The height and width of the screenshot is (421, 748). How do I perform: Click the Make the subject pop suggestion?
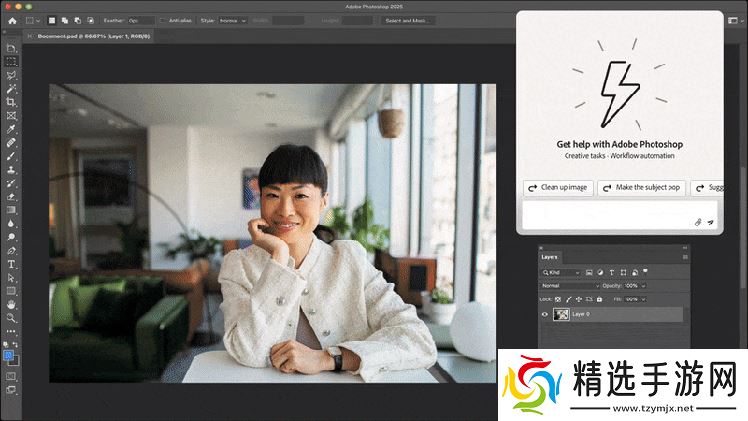tap(641, 188)
